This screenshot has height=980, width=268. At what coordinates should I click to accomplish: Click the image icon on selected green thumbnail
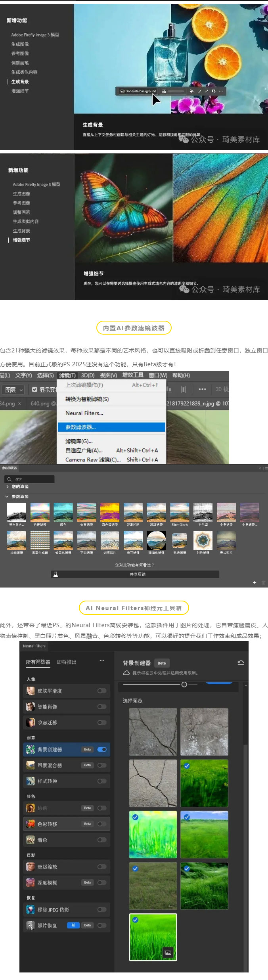(x=168, y=952)
